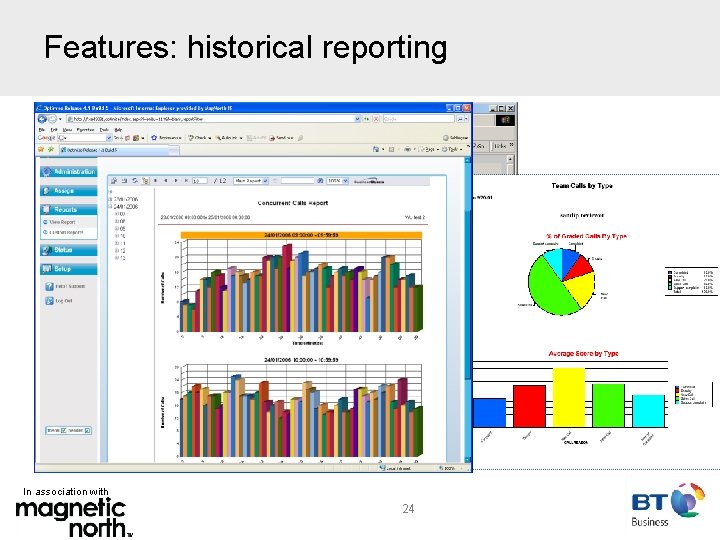Click the Internet Explorer Forward button
The height and width of the screenshot is (540, 720).
coord(52,119)
